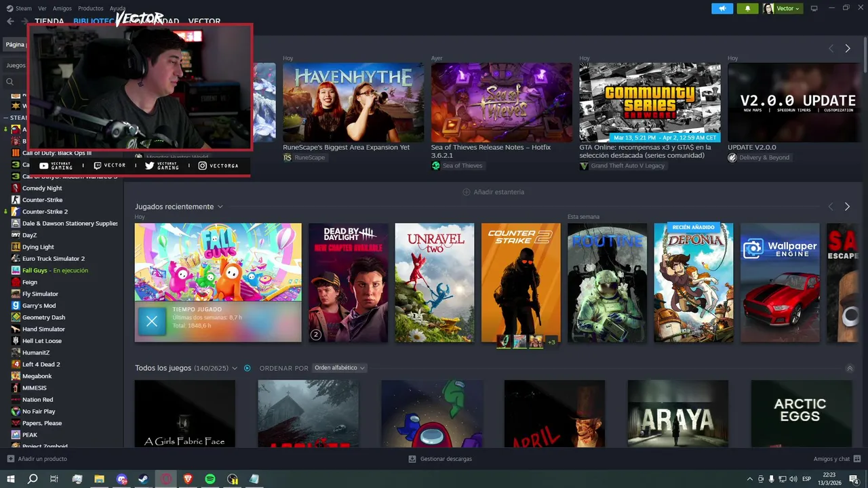Switch to the TIENDA tab
The image size is (868, 488).
[x=50, y=22]
